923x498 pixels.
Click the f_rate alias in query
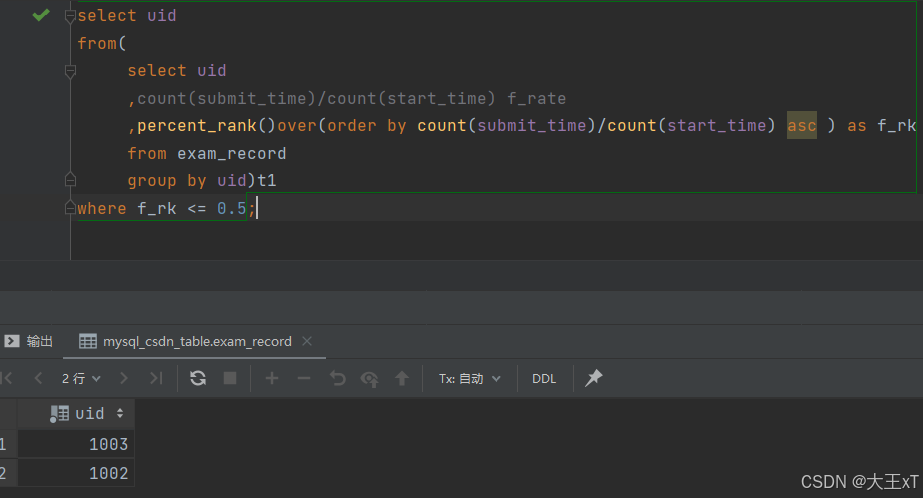536,98
